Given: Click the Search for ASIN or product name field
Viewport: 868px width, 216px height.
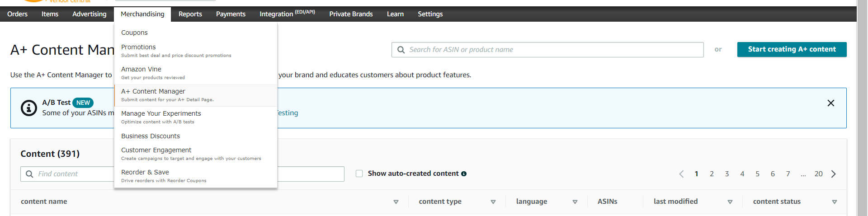Looking at the screenshot, I should point(547,50).
